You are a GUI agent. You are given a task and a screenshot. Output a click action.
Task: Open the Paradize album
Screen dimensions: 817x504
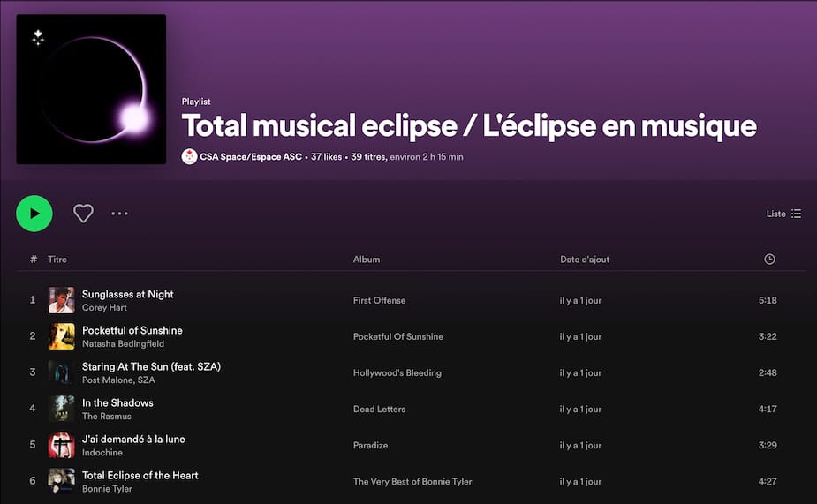370,445
